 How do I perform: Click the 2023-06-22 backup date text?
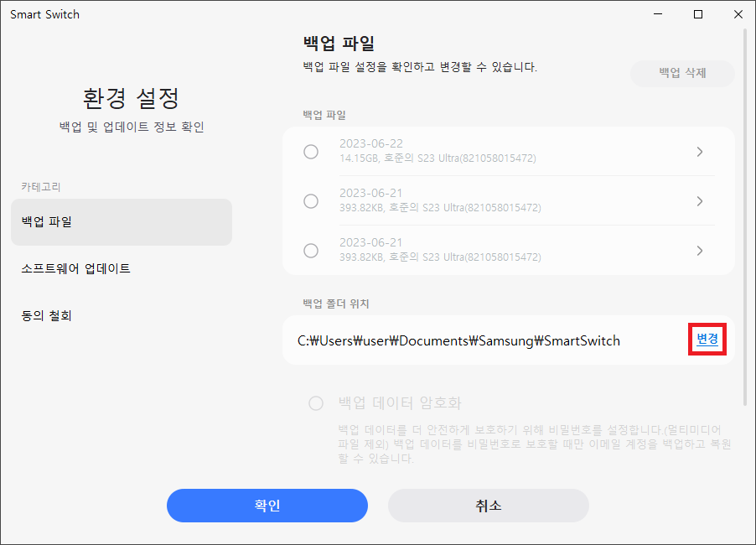pyautogui.click(x=370, y=143)
